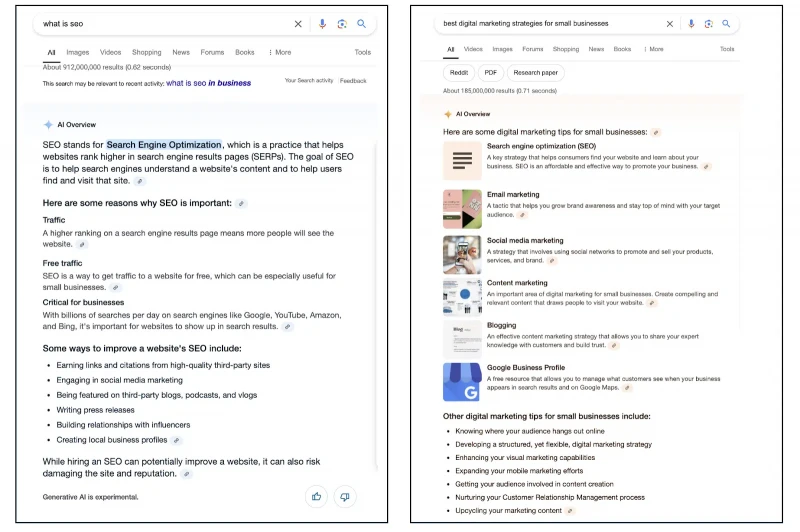The height and width of the screenshot is (532, 800).
Task: Open link icon after 'small businesses.' in Free traffic
Action: [x=115, y=288]
